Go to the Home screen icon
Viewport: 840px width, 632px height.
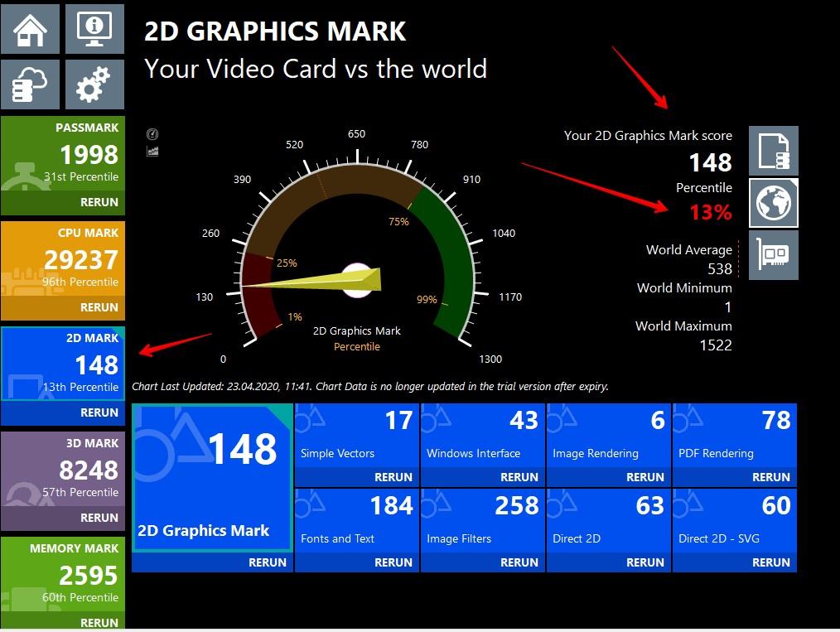point(30,29)
